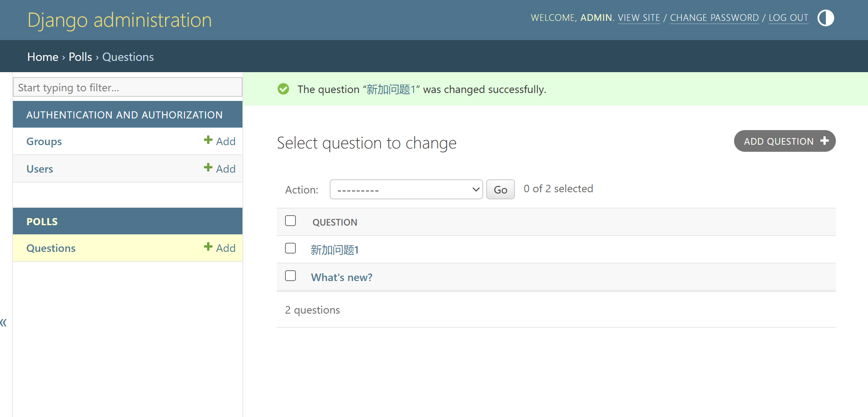The height and width of the screenshot is (417, 868).
Task: Click the plus icon next to Questions
Action: click(x=208, y=247)
